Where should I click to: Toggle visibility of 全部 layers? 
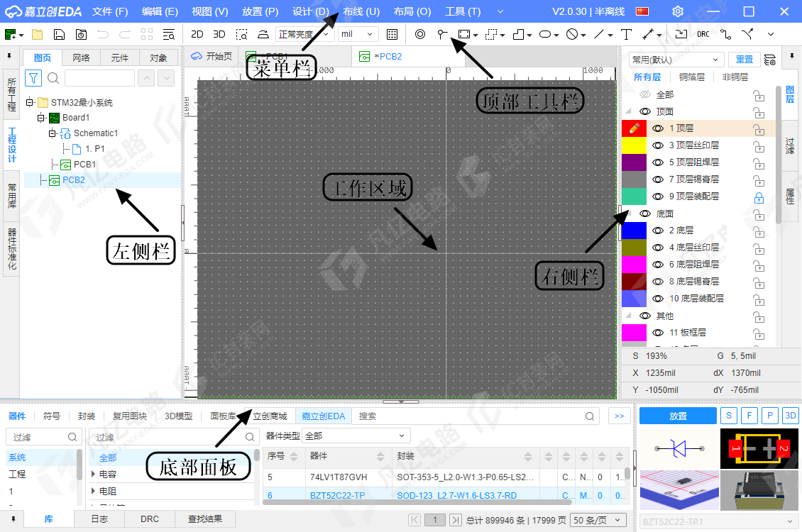(x=645, y=94)
